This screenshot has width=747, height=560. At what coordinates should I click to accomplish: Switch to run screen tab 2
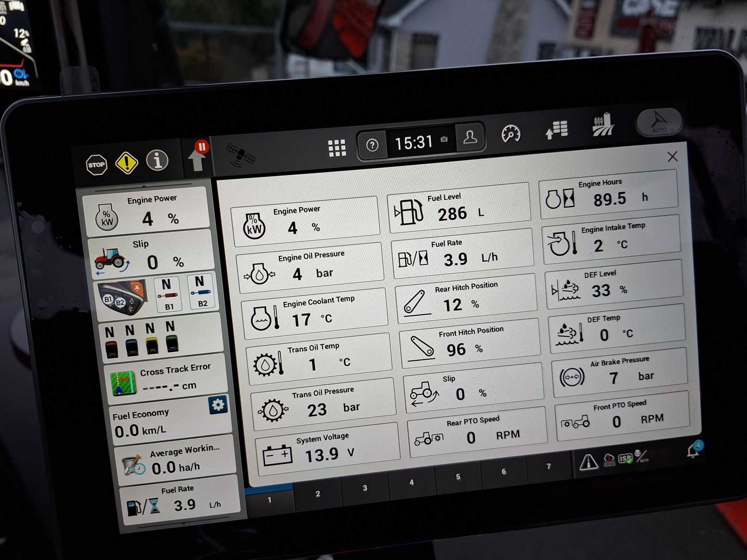coord(317,494)
